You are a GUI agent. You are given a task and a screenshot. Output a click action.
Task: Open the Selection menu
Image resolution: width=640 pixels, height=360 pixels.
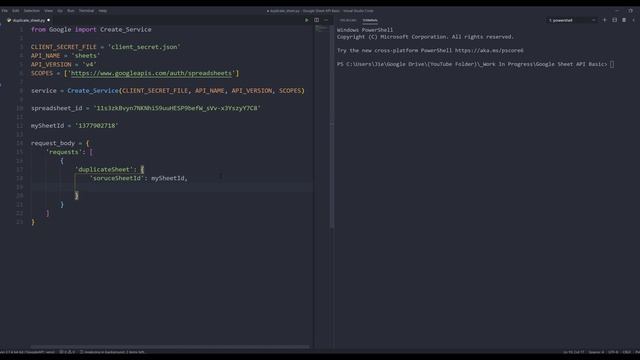[31, 11]
